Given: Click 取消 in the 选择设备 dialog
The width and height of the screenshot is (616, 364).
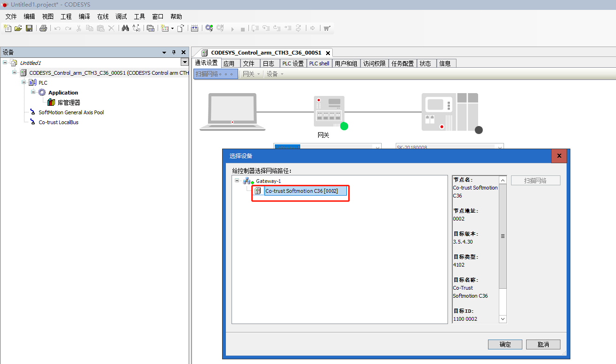Looking at the screenshot, I should [x=543, y=344].
